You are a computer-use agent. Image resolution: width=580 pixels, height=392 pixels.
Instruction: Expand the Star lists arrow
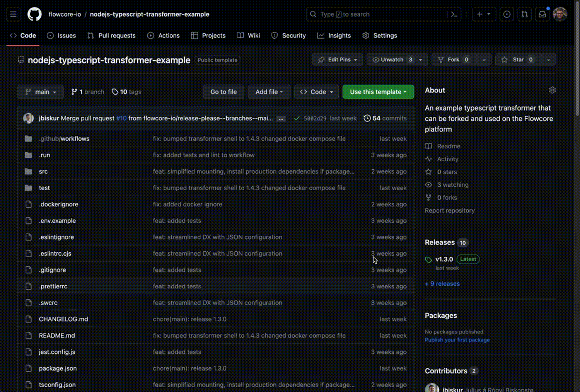click(548, 60)
